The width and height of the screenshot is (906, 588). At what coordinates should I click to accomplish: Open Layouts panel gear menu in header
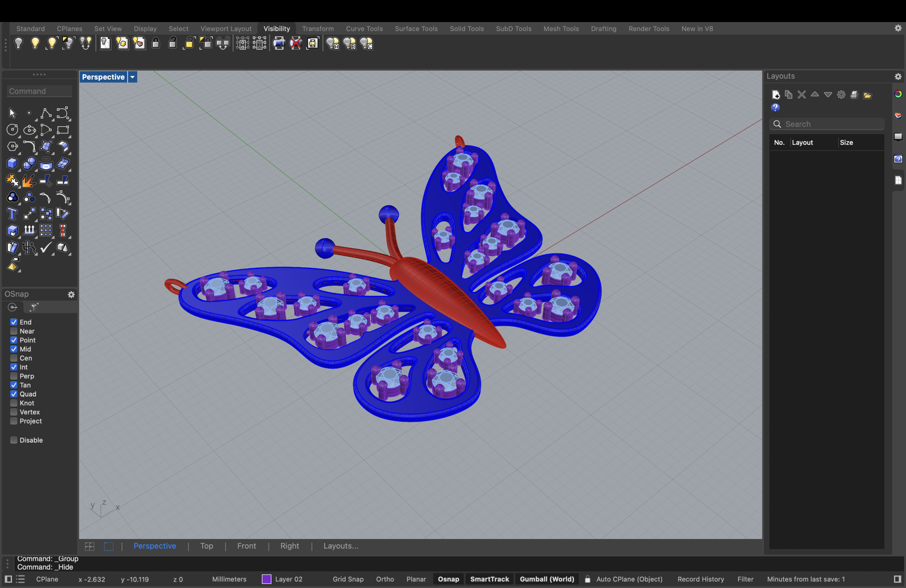click(898, 76)
